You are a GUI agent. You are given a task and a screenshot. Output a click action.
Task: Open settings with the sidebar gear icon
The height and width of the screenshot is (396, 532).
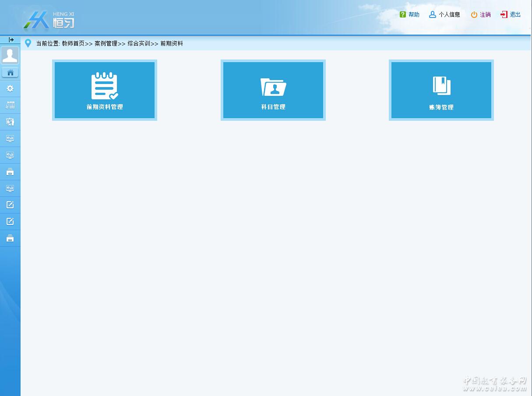(x=10, y=89)
